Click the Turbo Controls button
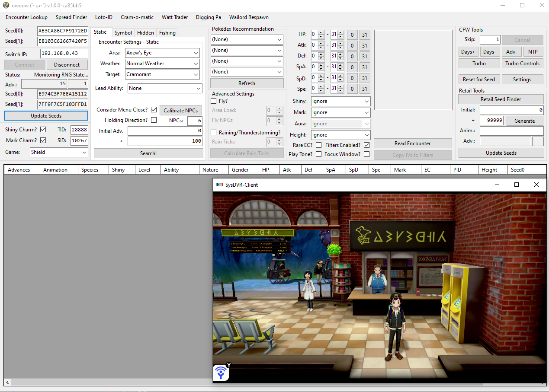The width and height of the screenshot is (549, 392). tap(523, 64)
